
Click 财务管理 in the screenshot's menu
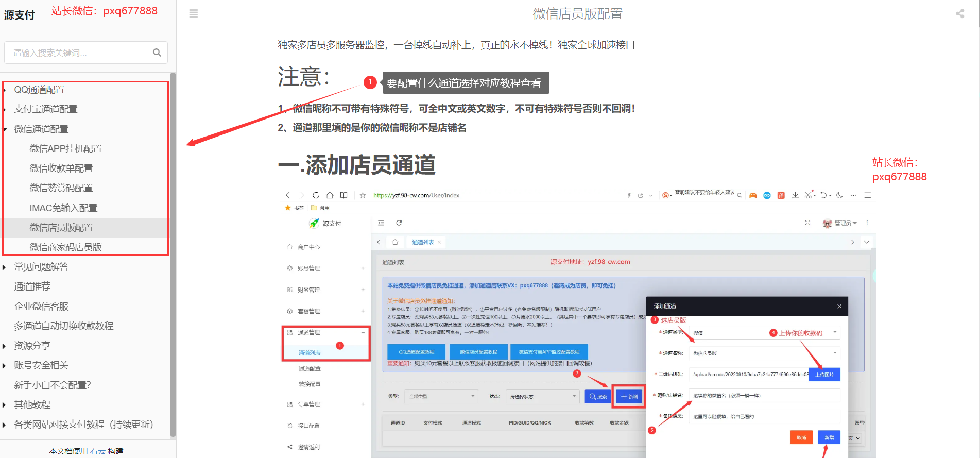(308, 290)
